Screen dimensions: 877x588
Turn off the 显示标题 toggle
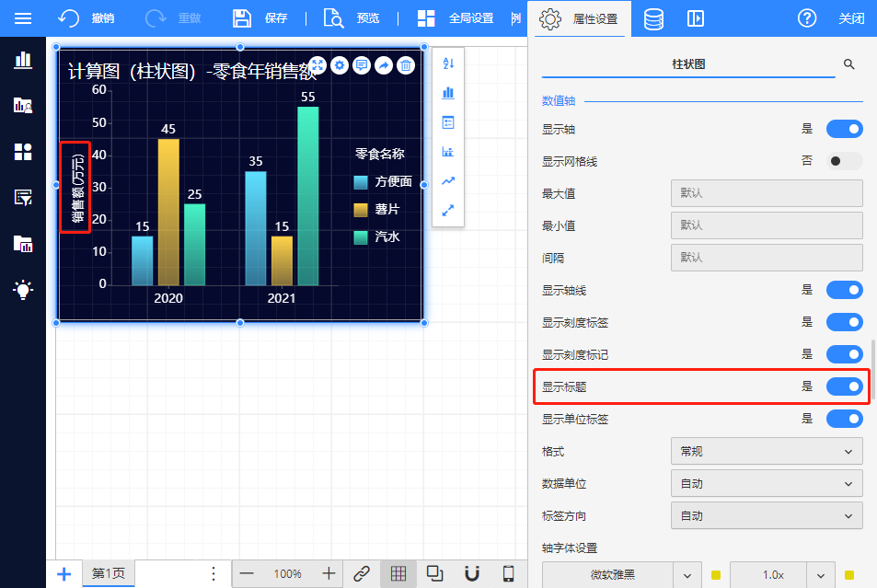844,386
